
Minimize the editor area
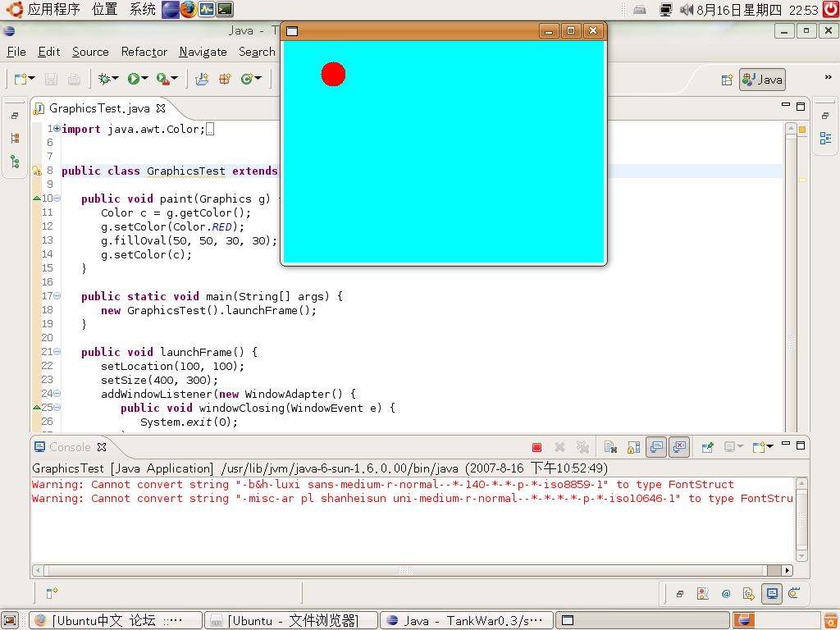point(786,104)
